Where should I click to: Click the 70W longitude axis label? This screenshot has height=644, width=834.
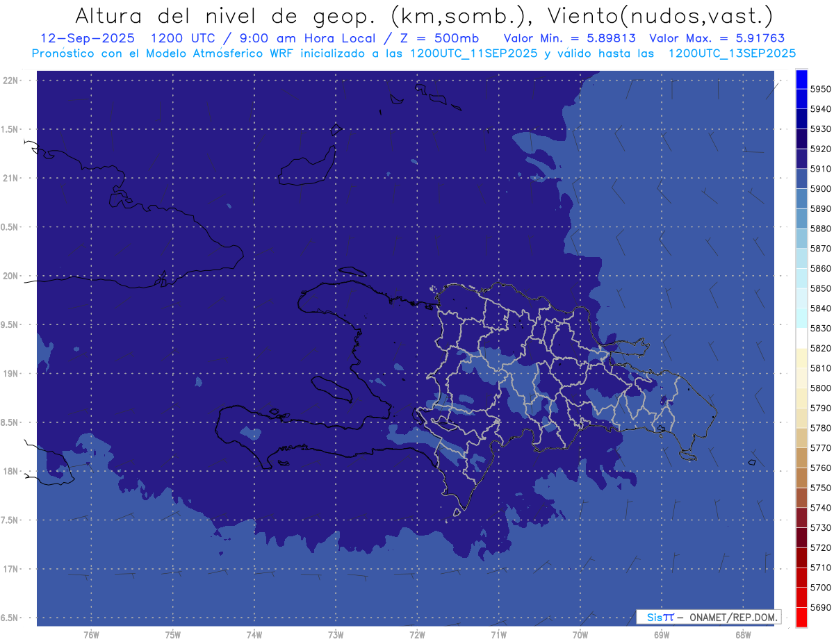pos(580,634)
